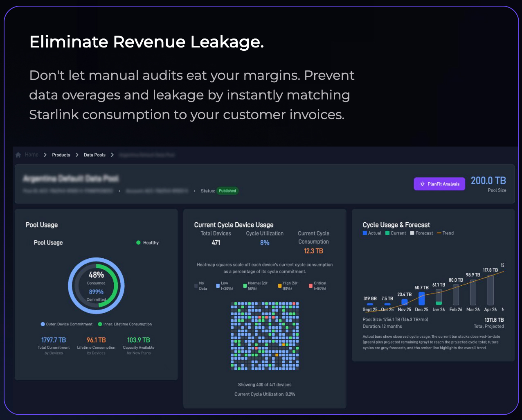The width and height of the screenshot is (522, 420).
Task: Click the Oct 25 bar labeled 7.5 TB
Action: [x=387, y=304]
